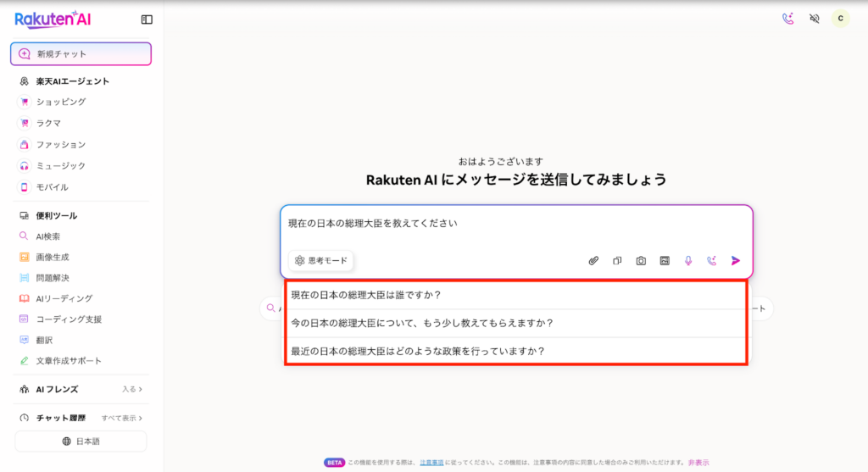Click the paperclip attach file icon
868x472 pixels.
click(593, 261)
